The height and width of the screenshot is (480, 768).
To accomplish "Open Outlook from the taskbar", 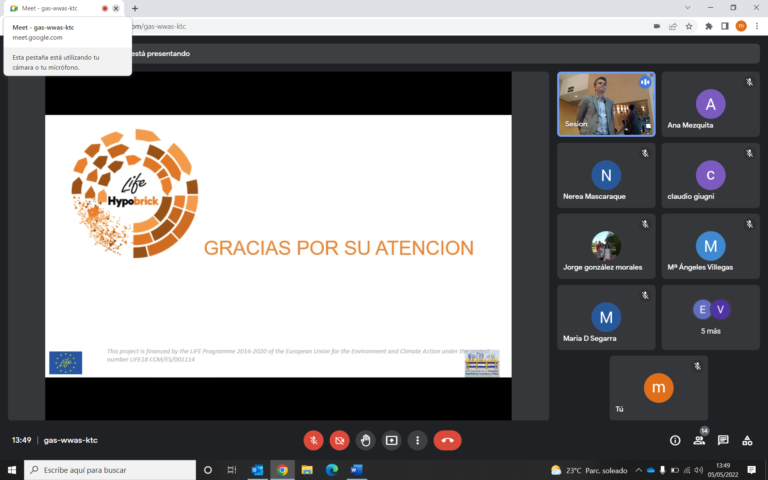I will pos(257,470).
